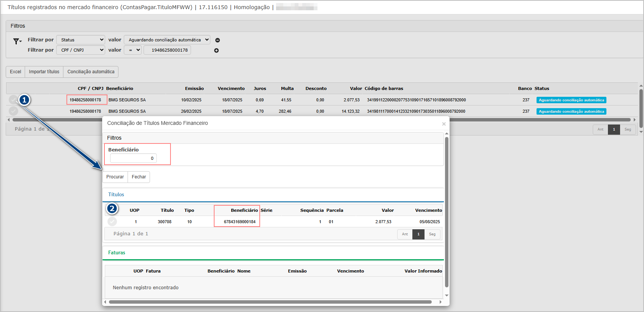
Task: Click vencimento 05/08/2025 in Títulos
Action: pos(429,222)
